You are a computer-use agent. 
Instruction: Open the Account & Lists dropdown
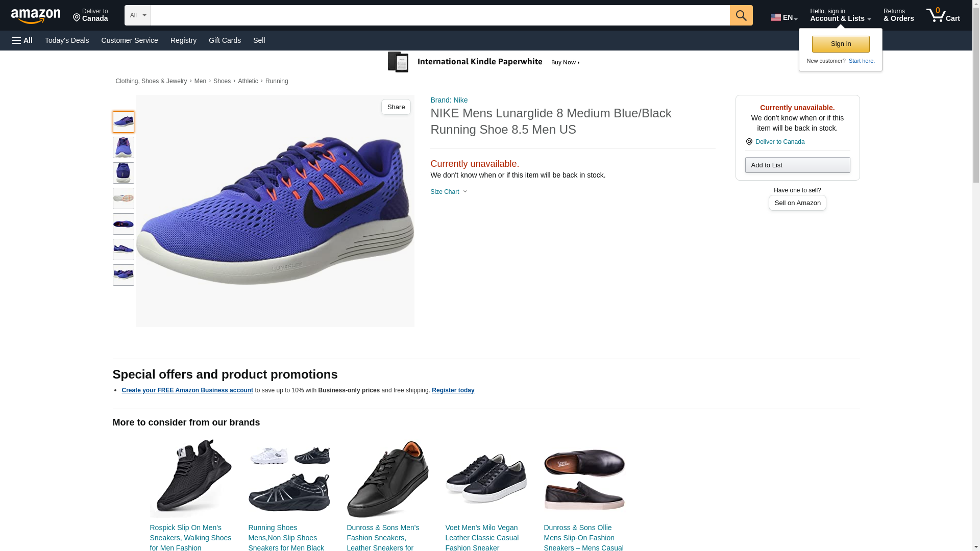click(840, 15)
